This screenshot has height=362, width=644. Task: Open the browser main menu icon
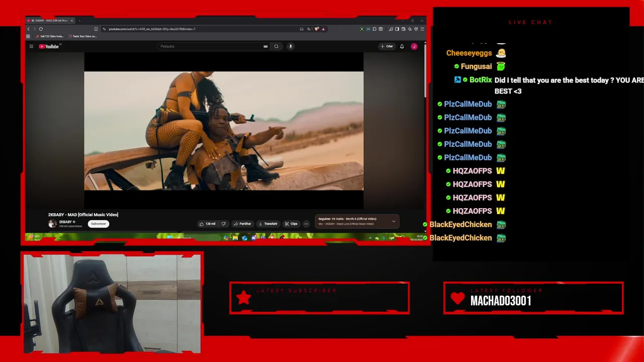(x=422, y=29)
